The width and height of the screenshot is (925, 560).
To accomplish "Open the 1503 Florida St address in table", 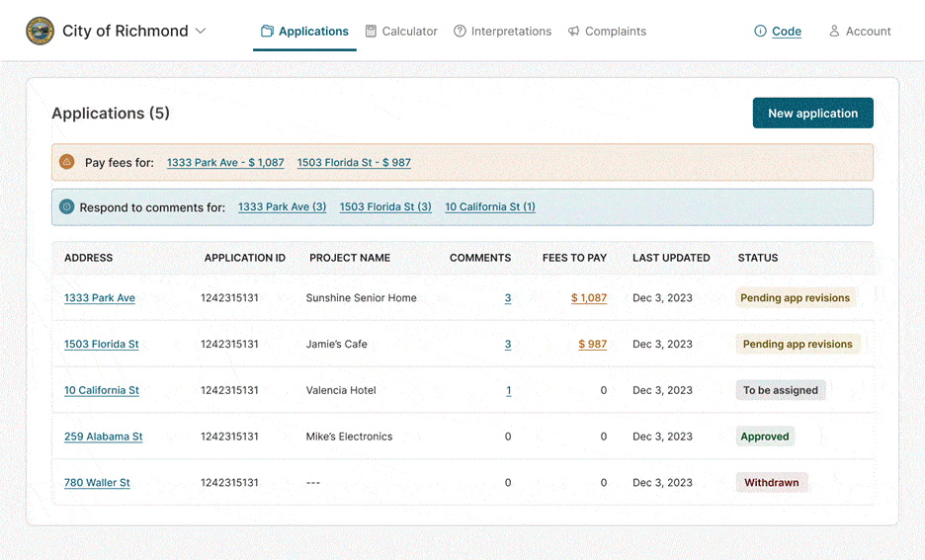I will point(102,345).
